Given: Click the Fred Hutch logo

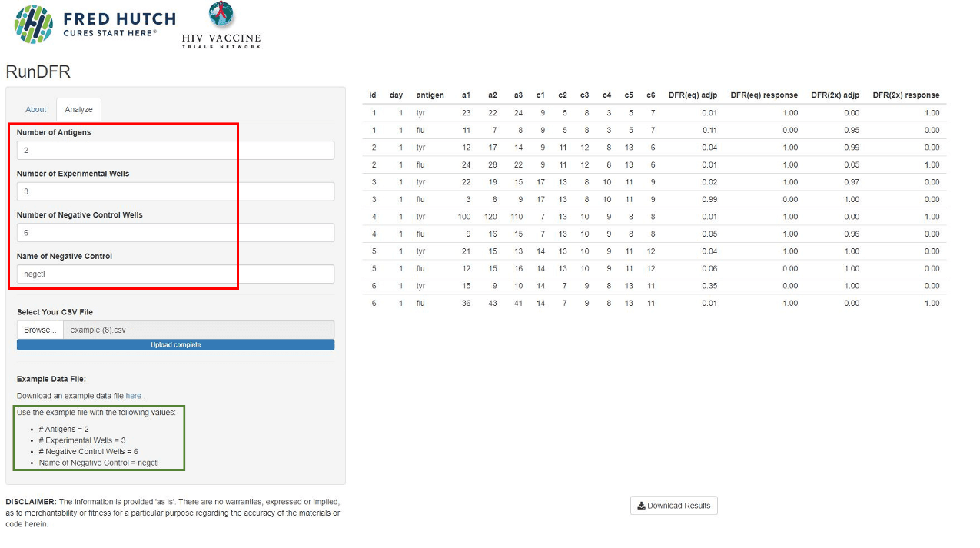Looking at the screenshot, I should (x=95, y=24).
